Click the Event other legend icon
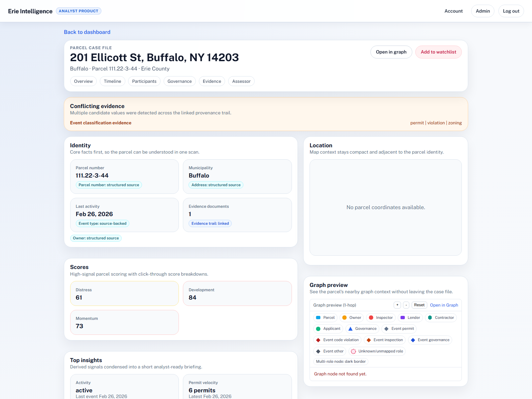532x399 pixels. pos(319,351)
